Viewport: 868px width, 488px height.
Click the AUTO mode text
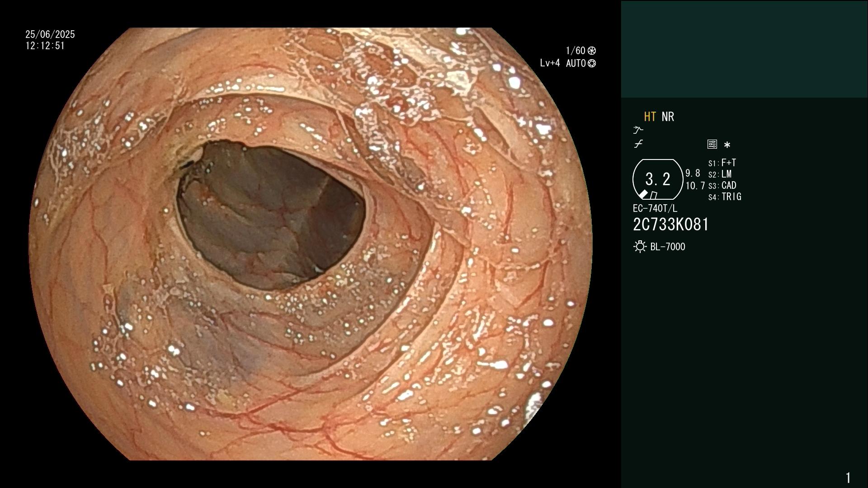pos(576,63)
